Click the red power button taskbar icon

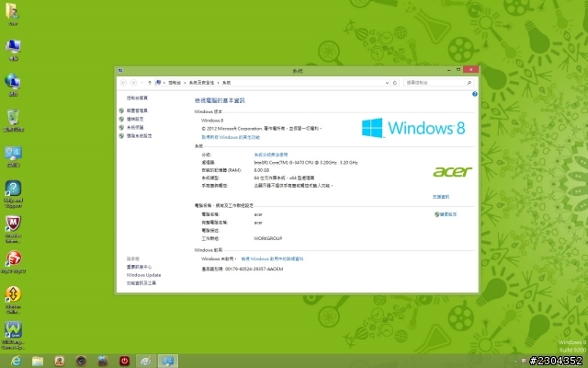(125, 362)
